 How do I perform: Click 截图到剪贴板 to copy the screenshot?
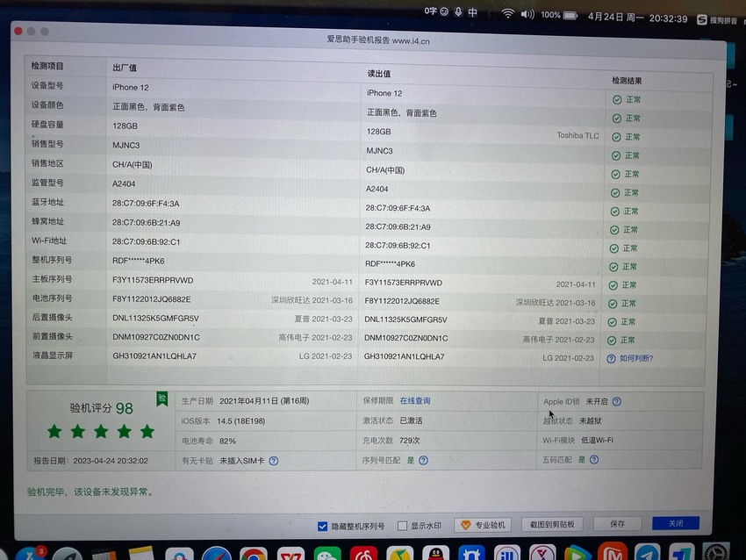tap(552, 524)
